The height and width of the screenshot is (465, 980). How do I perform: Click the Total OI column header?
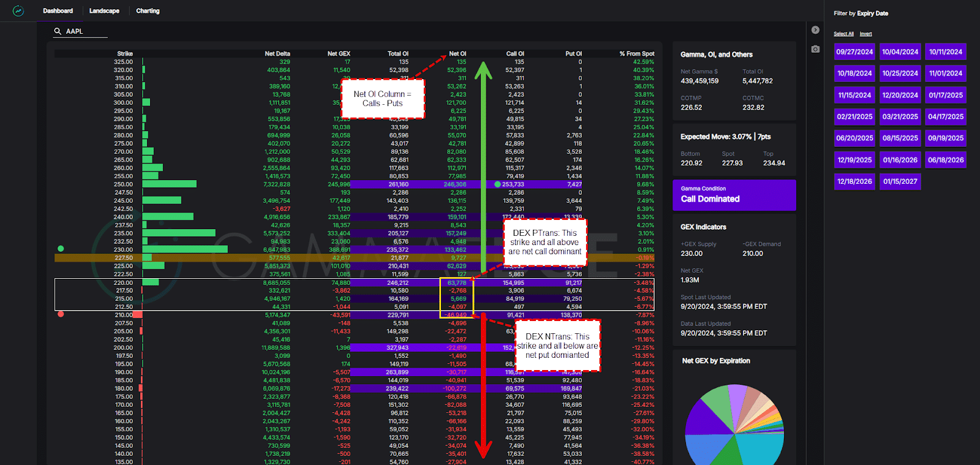(x=398, y=54)
